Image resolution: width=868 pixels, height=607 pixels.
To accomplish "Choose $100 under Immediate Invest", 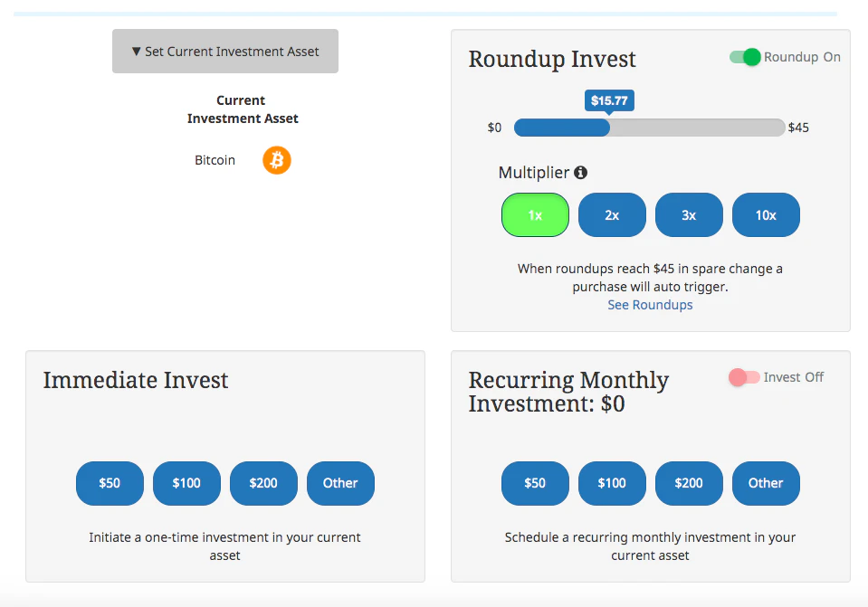I will 186,483.
